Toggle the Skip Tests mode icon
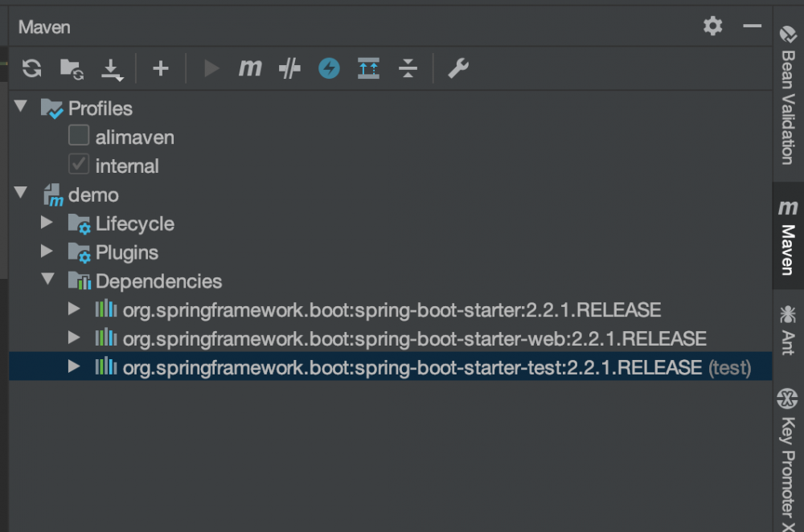Screen dimensions: 804x532 coord(289,69)
